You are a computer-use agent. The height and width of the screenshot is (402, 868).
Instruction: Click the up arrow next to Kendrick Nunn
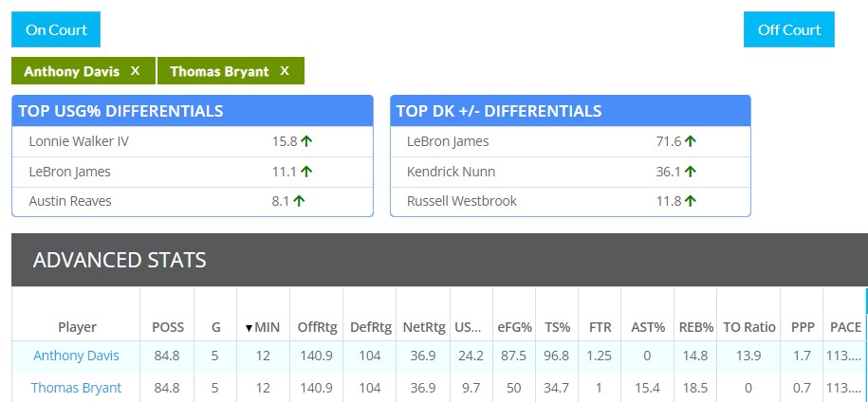(690, 172)
